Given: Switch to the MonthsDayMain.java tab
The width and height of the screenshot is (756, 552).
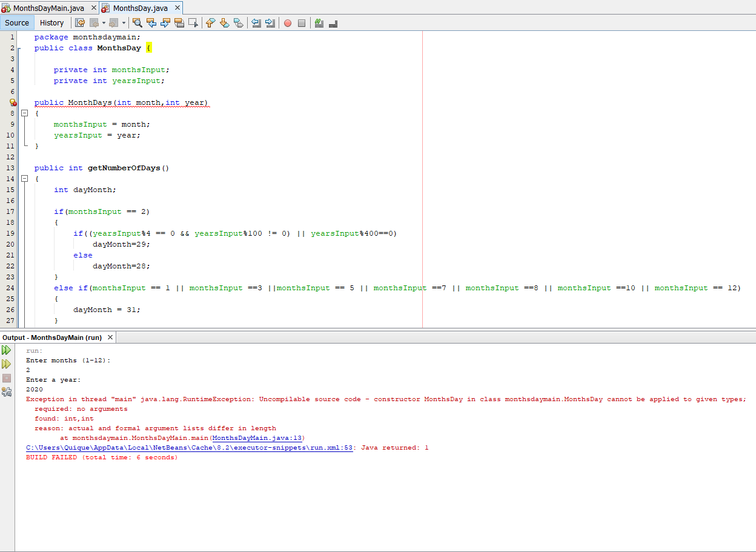Looking at the screenshot, I should [48, 8].
